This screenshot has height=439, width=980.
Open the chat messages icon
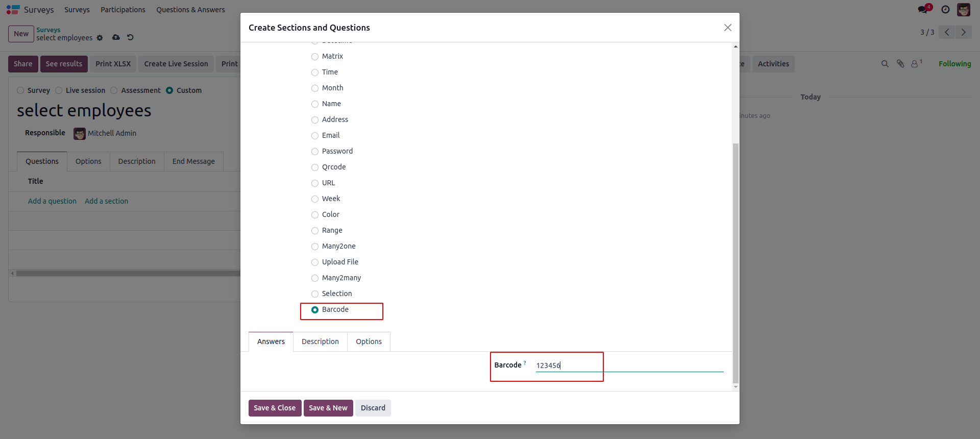coord(923,10)
